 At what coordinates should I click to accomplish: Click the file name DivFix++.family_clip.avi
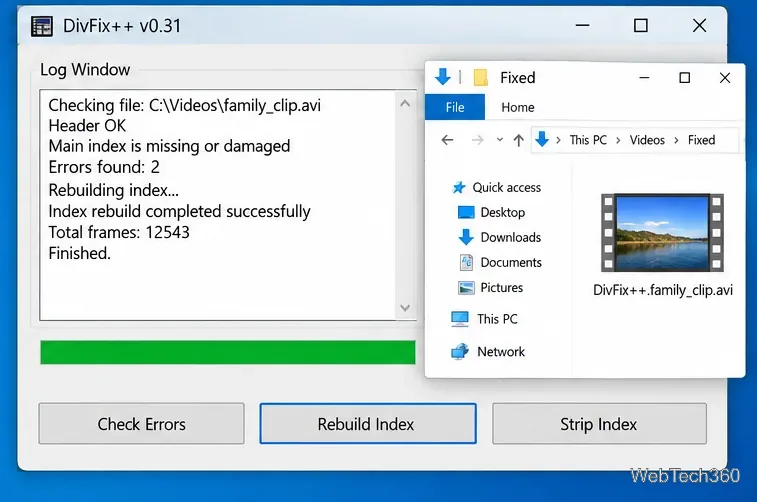[663, 290]
